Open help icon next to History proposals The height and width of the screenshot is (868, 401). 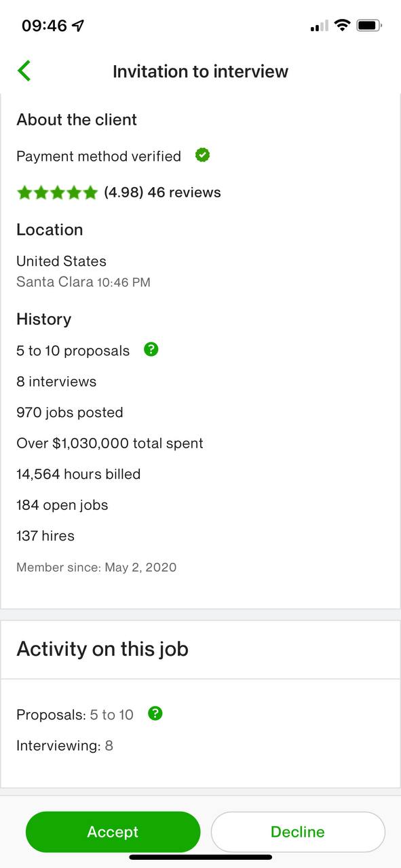[x=151, y=350]
